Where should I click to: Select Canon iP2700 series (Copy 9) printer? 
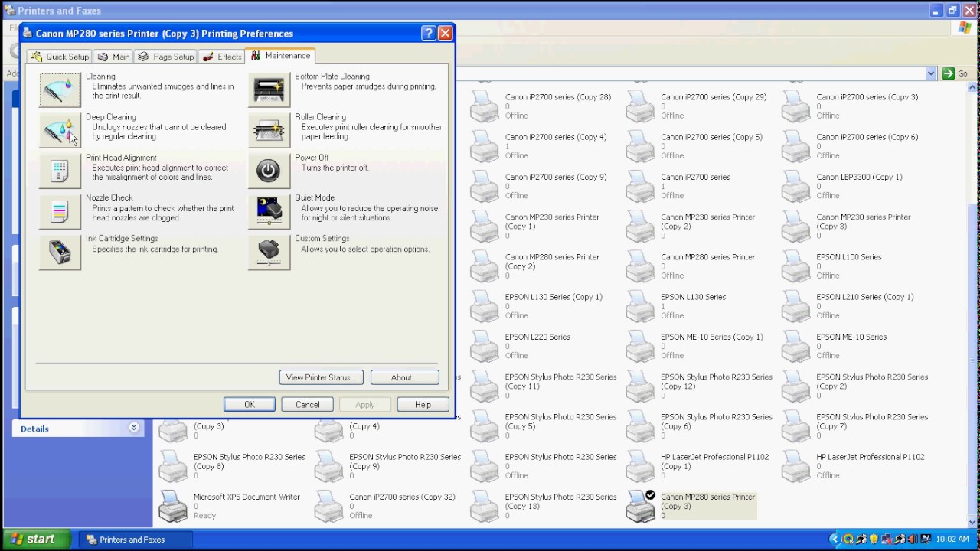coord(539,186)
